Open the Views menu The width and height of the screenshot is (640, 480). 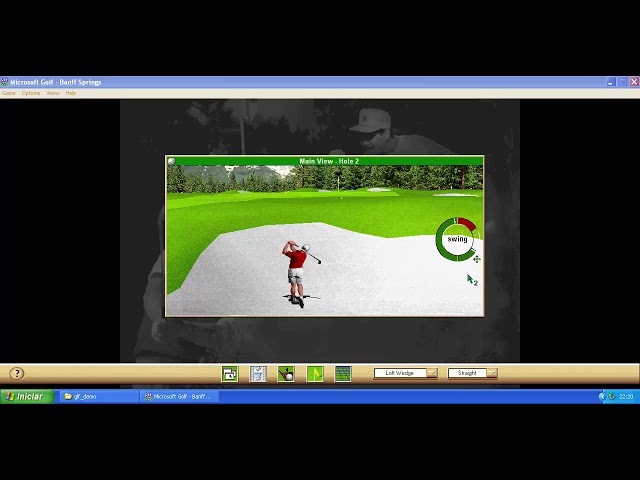click(53, 93)
